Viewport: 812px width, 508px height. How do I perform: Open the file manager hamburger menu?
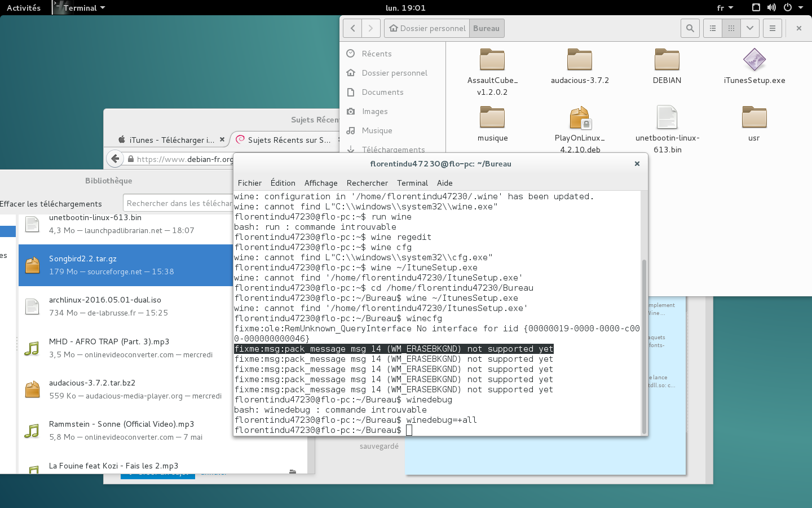[773, 28]
